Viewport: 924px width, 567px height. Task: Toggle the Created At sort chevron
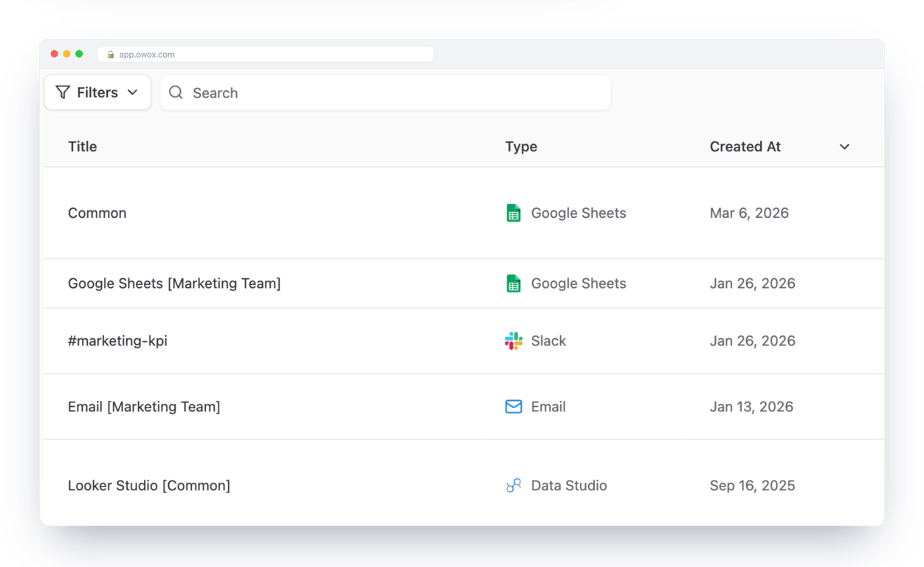coord(844,147)
